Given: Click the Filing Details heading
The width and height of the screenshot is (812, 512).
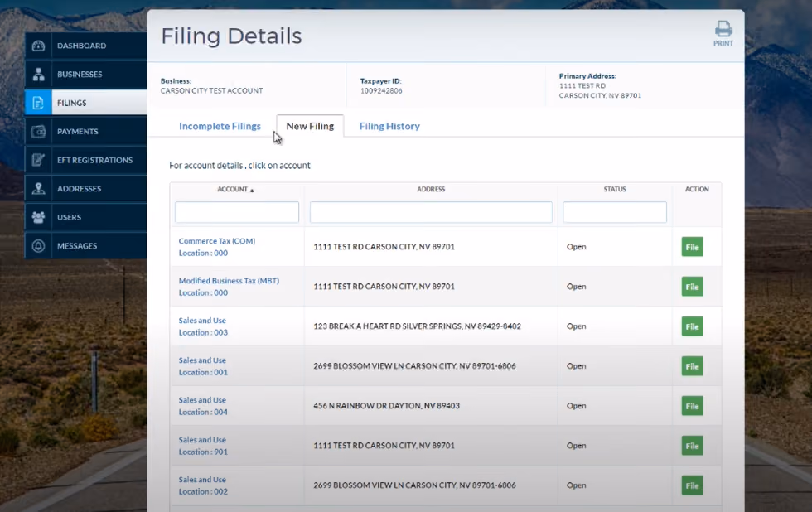Looking at the screenshot, I should point(231,36).
